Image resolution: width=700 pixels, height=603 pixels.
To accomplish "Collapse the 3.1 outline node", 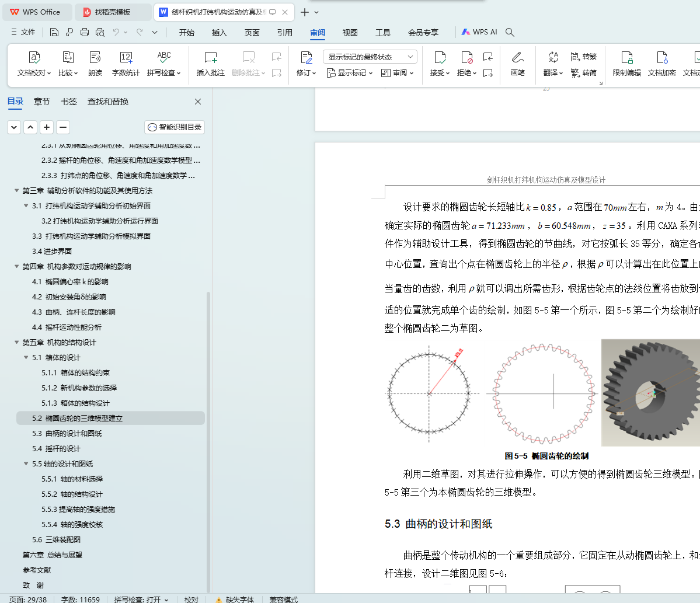I will click(26, 205).
